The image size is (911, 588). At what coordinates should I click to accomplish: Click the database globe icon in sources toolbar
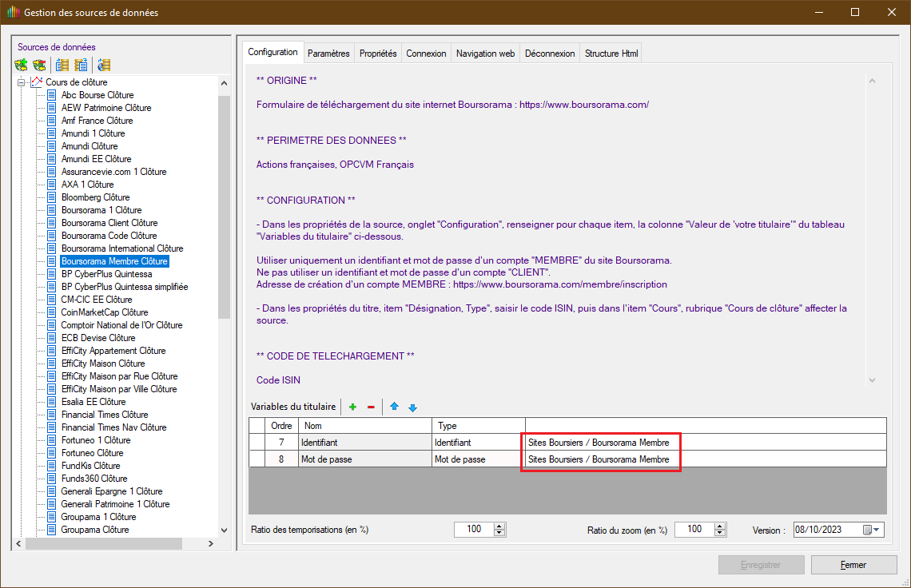tap(103, 66)
